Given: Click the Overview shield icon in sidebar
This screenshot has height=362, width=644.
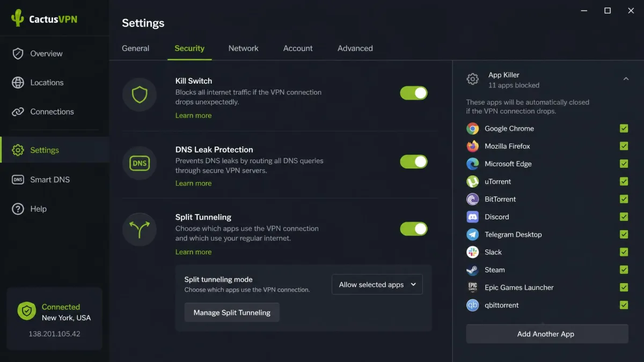Looking at the screenshot, I should pos(18,54).
